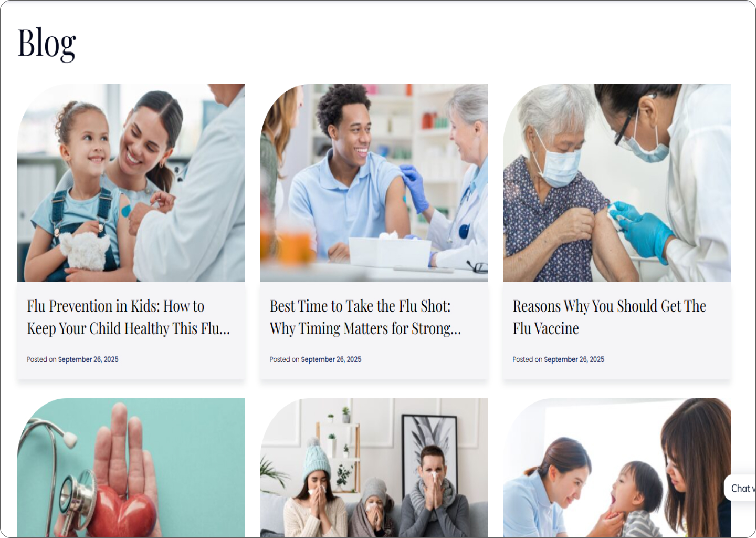Open Reasons Why You Should Get The Flu Vaccine title
The width and height of the screenshot is (756, 538).
tap(610, 317)
